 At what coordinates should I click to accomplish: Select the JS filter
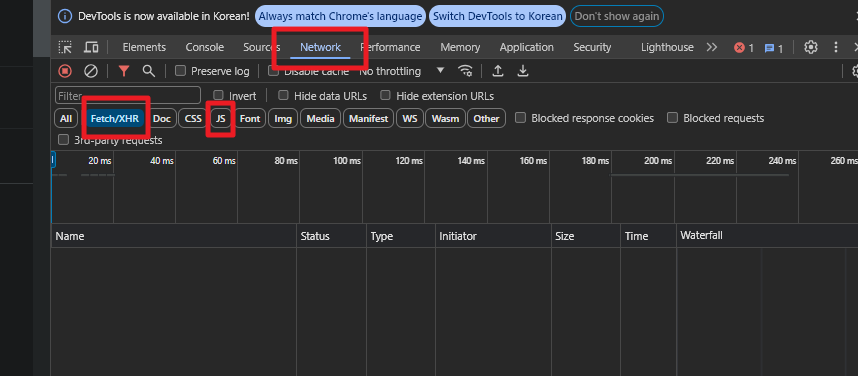(221, 118)
